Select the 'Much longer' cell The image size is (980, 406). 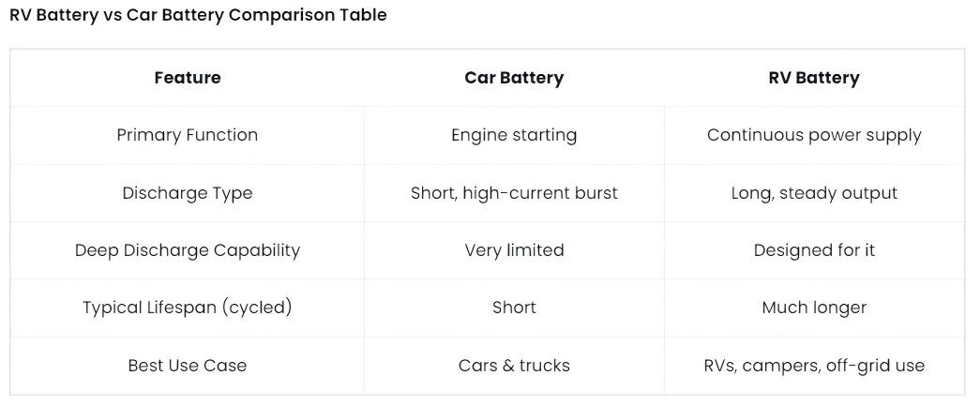point(813,308)
